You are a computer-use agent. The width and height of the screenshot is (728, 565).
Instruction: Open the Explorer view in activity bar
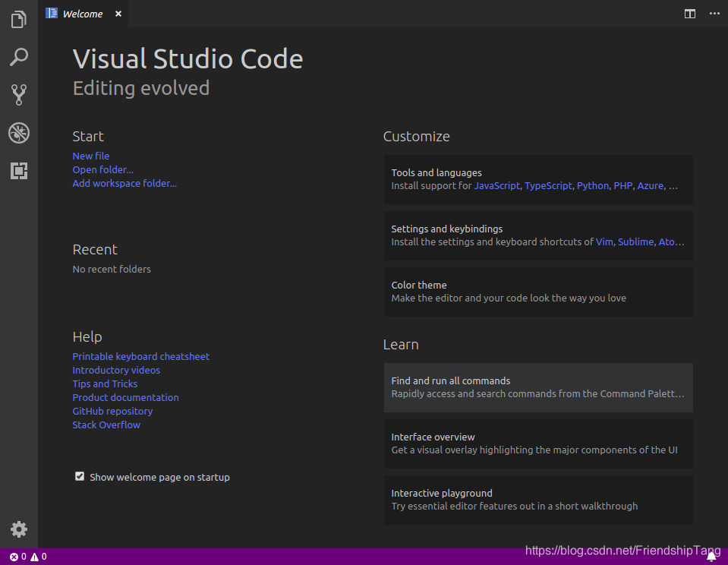coord(18,19)
